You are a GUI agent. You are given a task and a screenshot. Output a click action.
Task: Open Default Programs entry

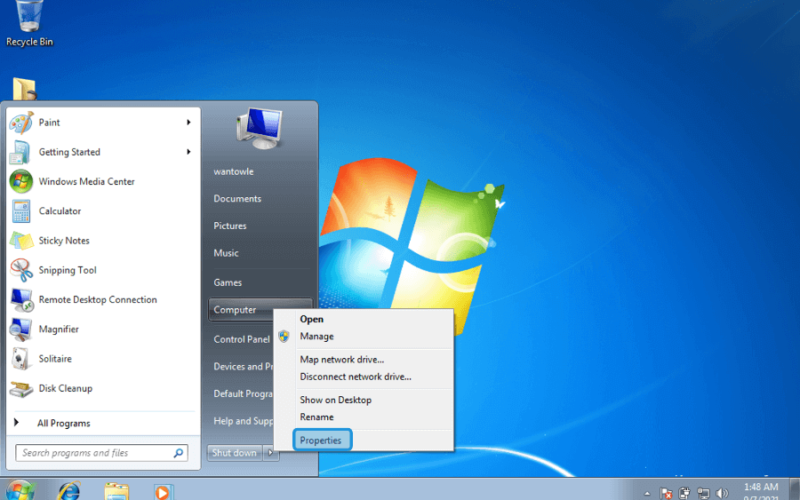point(243,393)
